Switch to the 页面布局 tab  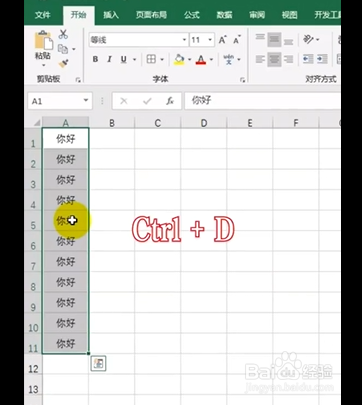[x=151, y=15]
